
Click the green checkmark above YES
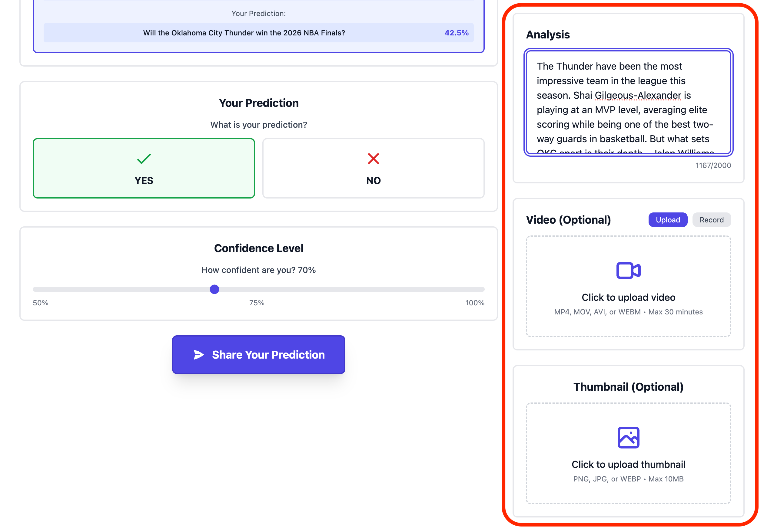click(143, 159)
